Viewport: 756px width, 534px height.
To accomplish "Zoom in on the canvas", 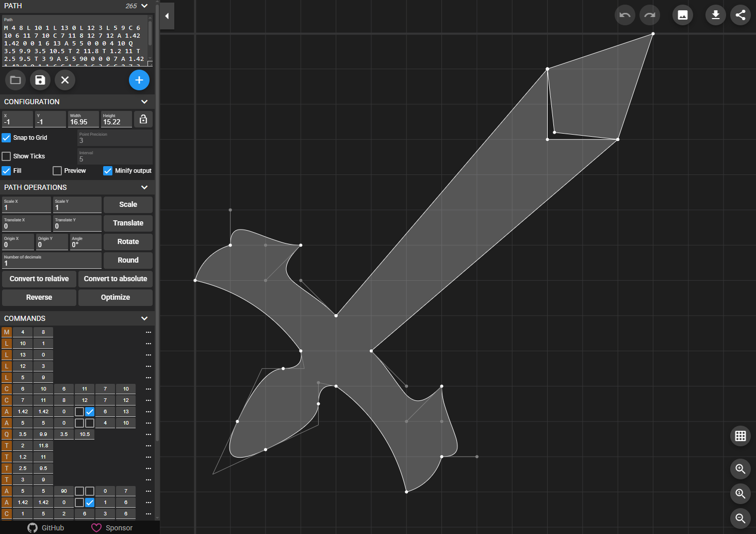I will pos(740,469).
